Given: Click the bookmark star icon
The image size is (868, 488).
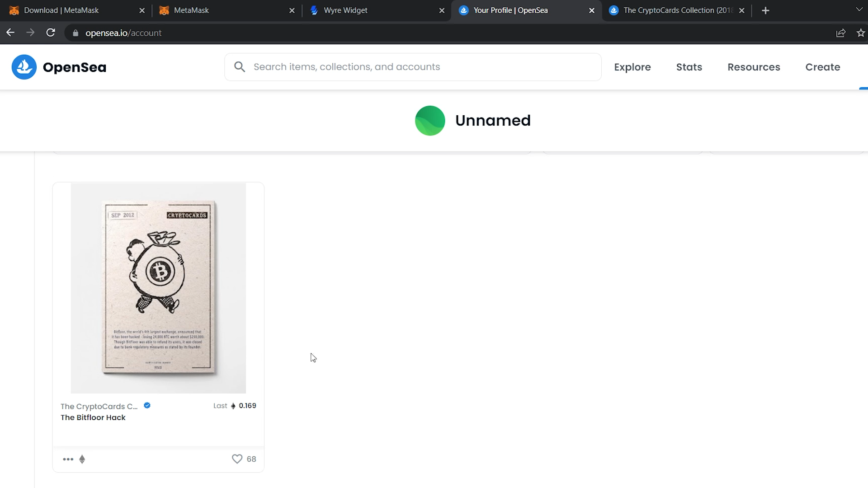Looking at the screenshot, I should pyautogui.click(x=860, y=33).
